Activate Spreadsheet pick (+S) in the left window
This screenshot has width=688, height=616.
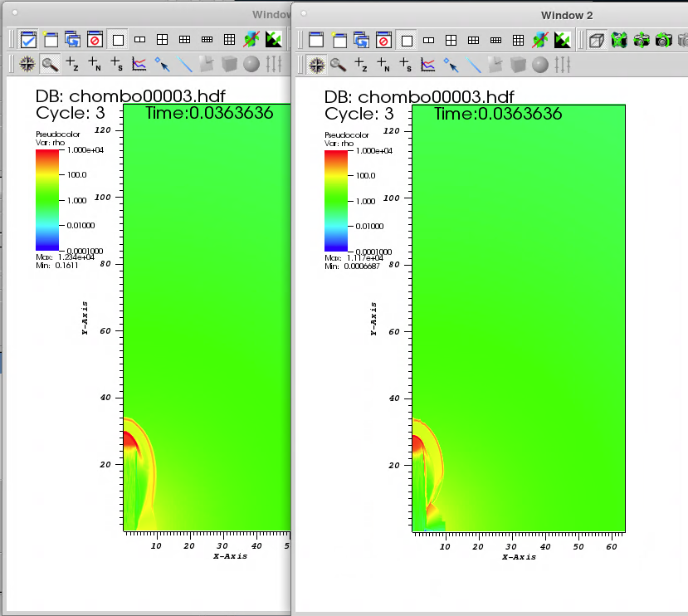tap(117, 64)
